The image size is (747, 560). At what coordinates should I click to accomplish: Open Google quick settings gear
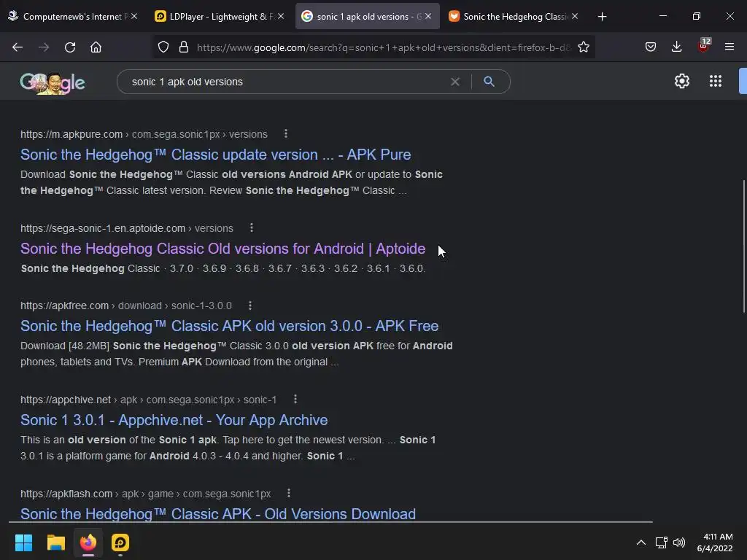click(682, 81)
